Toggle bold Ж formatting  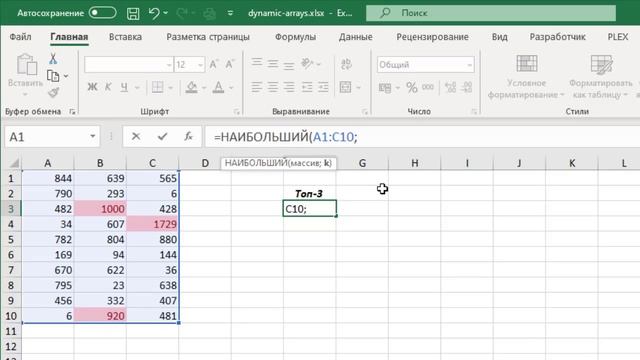[92, 87]
